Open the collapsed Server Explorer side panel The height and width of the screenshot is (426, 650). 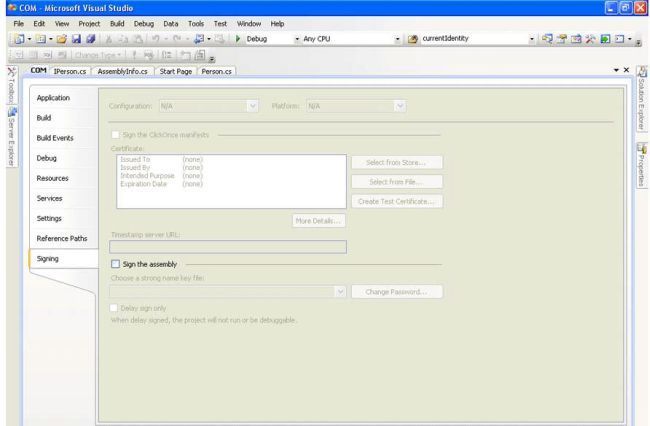coord(12,137)
